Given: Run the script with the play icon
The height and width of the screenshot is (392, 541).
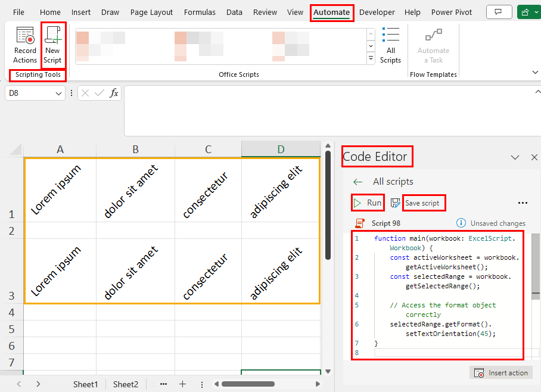Looking at the screenshot, I should [x=357, y=203].
